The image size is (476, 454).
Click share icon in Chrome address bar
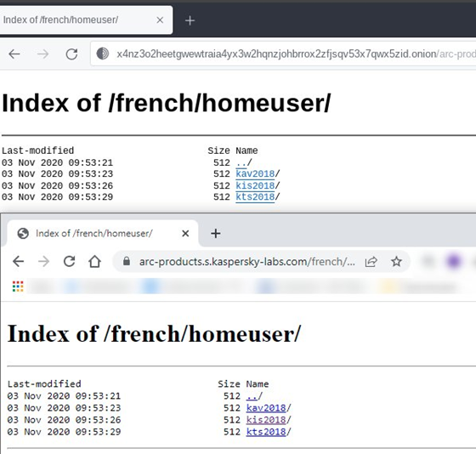click(x=371, y=262)
